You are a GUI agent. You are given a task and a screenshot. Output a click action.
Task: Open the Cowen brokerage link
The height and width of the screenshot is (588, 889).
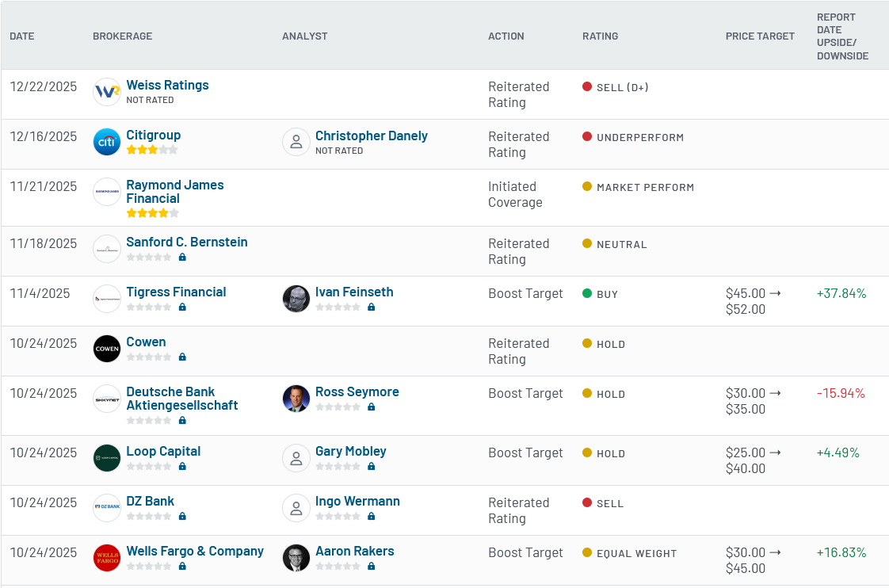click(x=146, y=342)
